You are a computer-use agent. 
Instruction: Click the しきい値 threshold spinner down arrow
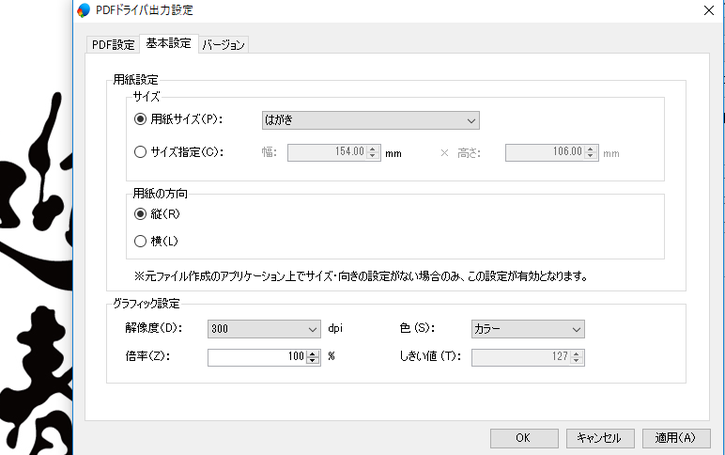click(x=577, y=360)
